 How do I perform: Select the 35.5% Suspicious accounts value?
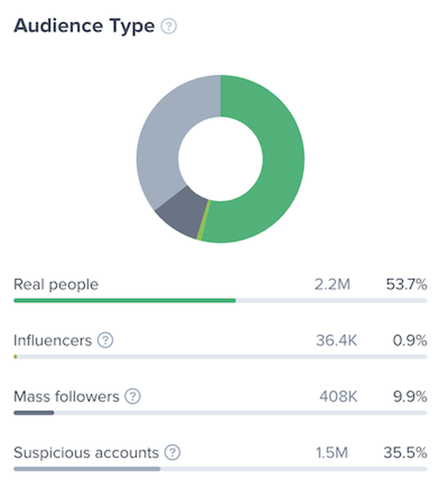[405, 453]
